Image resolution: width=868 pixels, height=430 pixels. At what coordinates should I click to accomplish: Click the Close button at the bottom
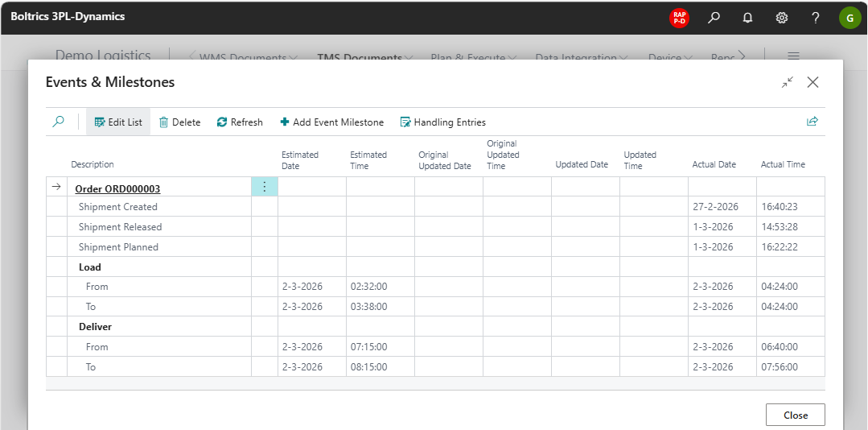coord(795,415)
